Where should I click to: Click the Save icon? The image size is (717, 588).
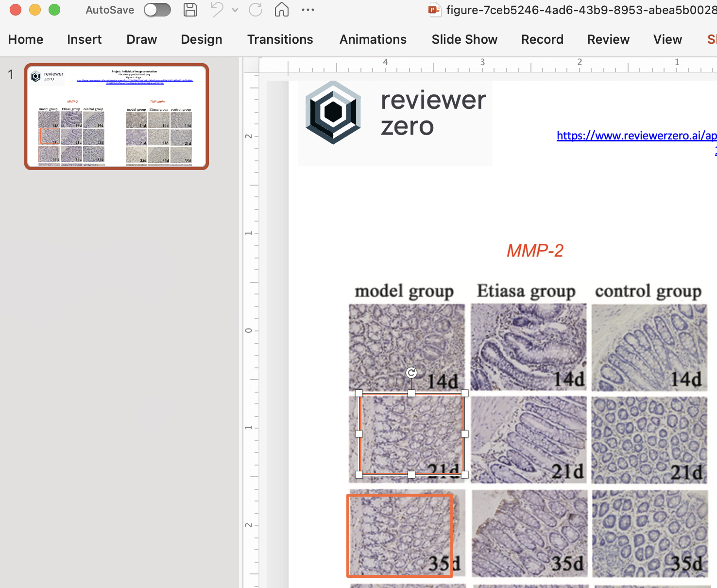[x=190, y=10]
